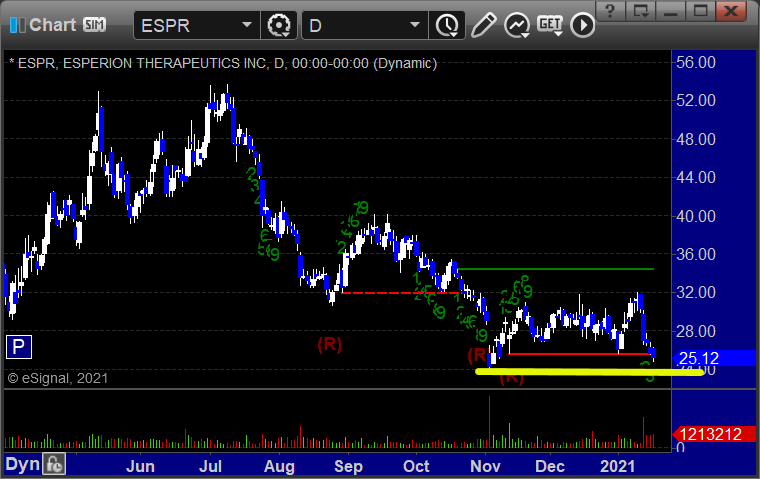The height and width of the screenshot is (479, 760).
Task: Click the Dyn scaling label
Action: (22, 464)
